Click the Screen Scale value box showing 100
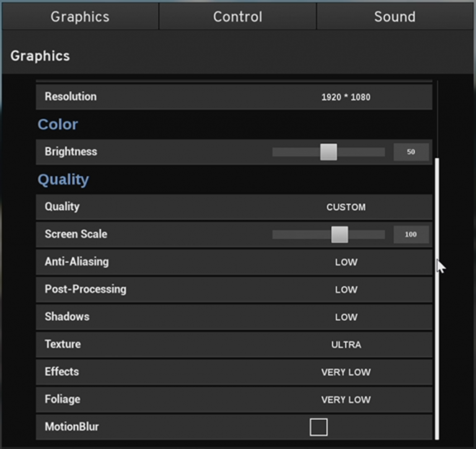This screenshot has height=449, width=476. 411,235
